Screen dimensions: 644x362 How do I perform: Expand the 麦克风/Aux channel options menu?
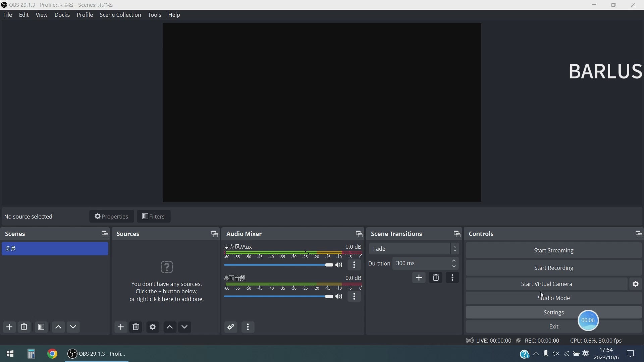(x=354, y=265)
